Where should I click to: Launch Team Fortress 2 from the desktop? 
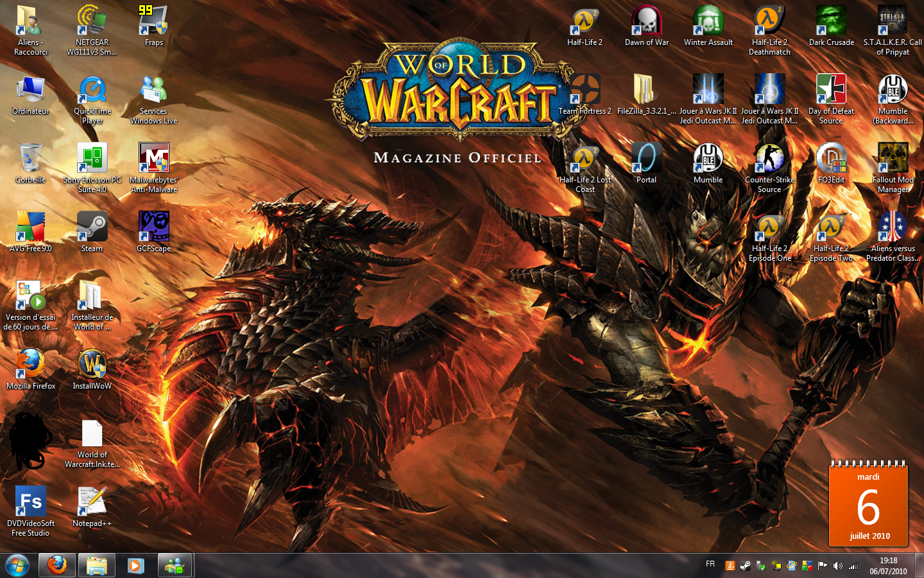[x=585, y=90]
